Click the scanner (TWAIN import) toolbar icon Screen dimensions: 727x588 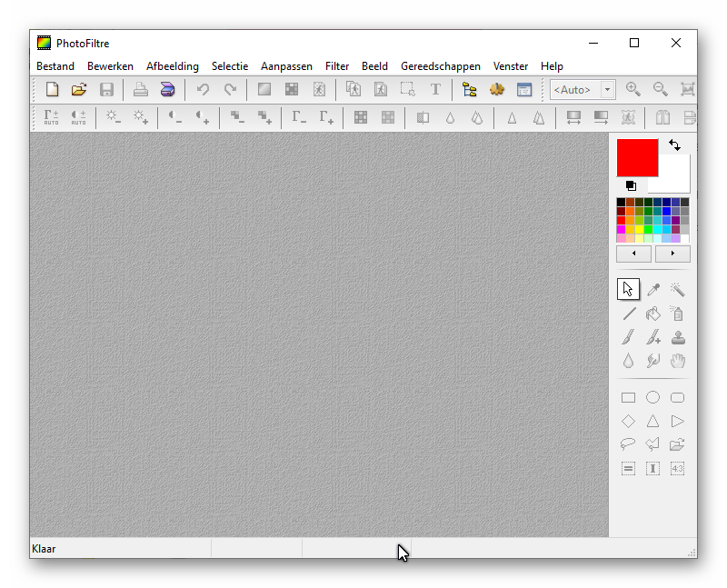(x=167, y=89)
